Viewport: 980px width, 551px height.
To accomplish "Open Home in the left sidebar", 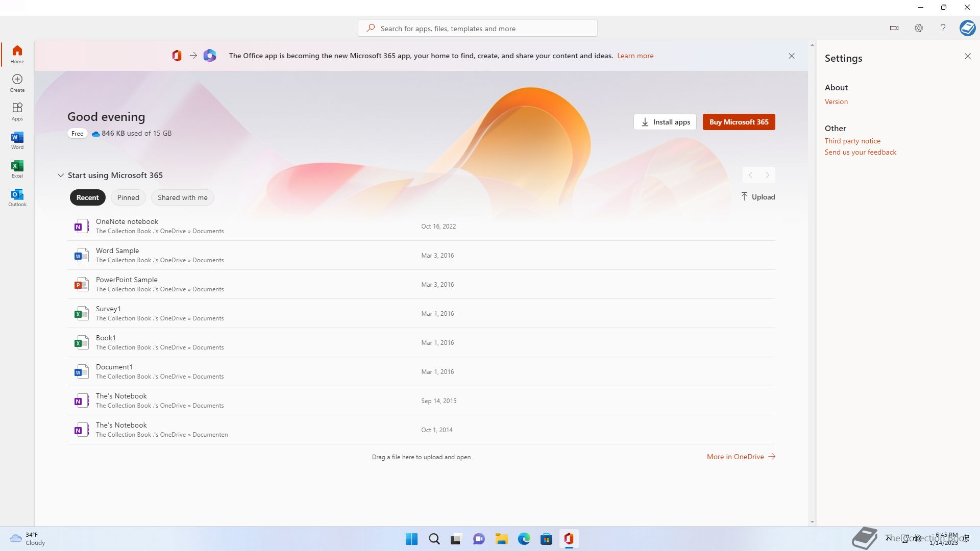I will (17, 54).
